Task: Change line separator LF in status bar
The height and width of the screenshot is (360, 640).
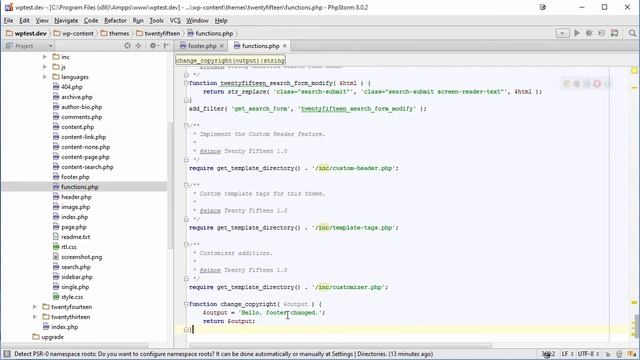Action: (567, 354)
